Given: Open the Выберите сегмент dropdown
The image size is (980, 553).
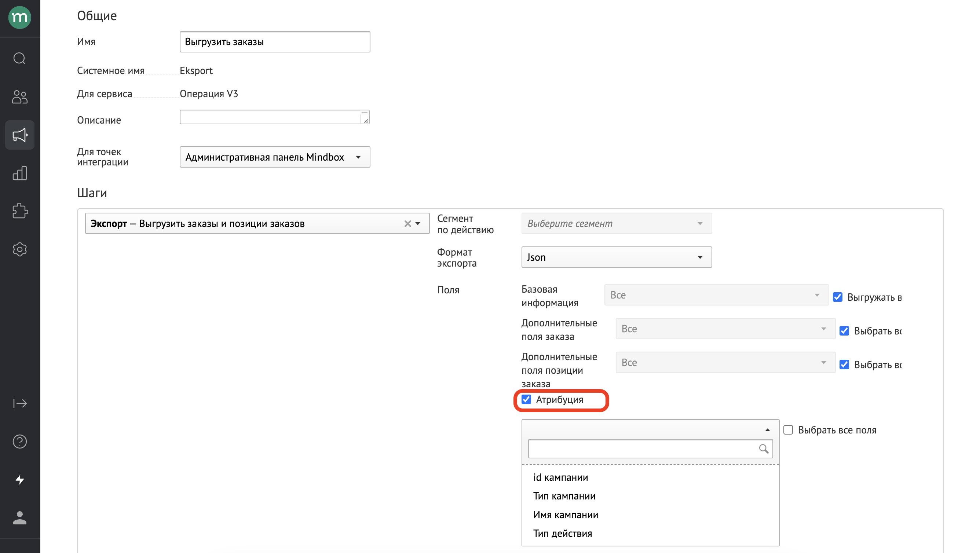Looking at the screenshot, I should 616,224.
